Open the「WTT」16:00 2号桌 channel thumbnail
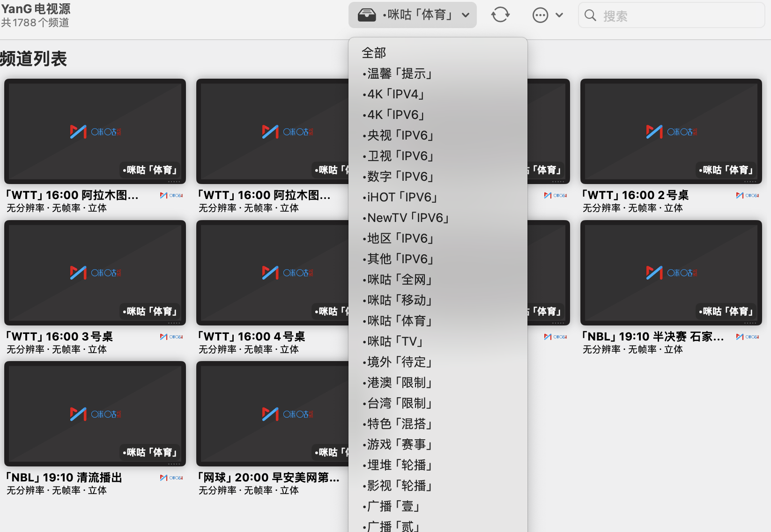Screen dimensions: 771x532 (671, 131)
